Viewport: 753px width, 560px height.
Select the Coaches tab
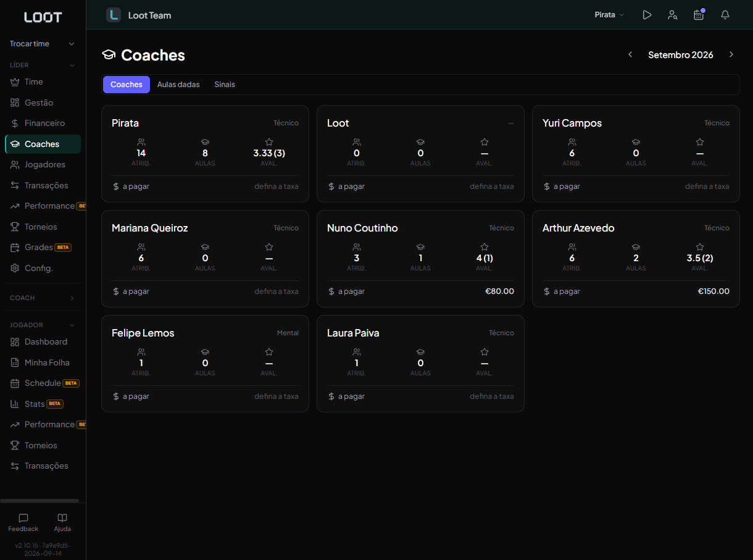pos(127,85)
